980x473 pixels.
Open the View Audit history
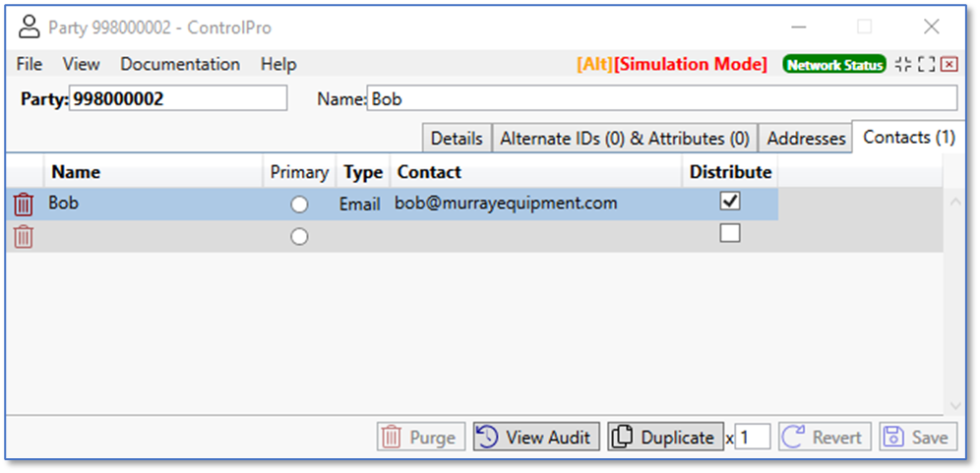point(536,438)
